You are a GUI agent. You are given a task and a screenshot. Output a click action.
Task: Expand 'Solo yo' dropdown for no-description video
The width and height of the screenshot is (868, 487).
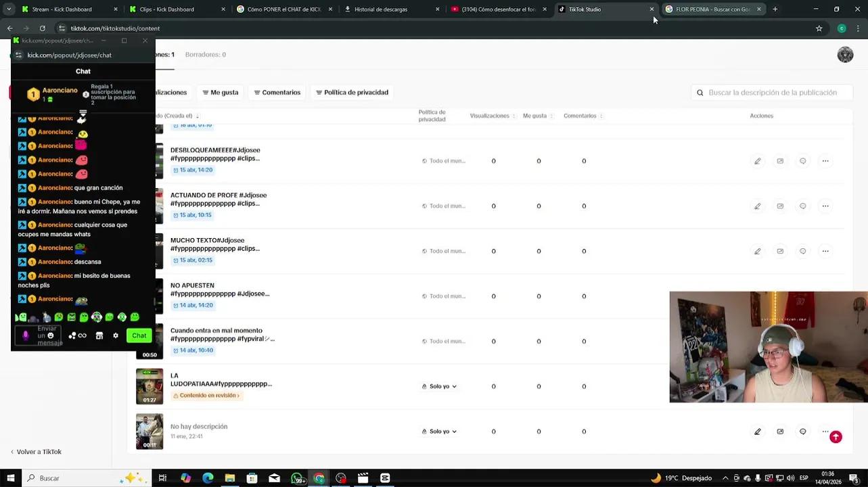click(x=440, y=432)
